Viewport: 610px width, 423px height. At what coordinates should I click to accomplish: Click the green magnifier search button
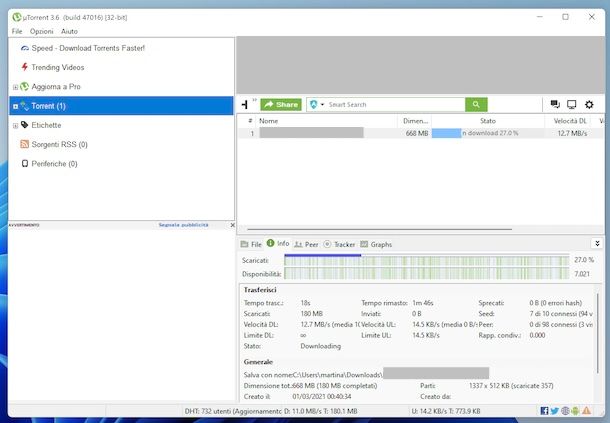click(476, 104)
